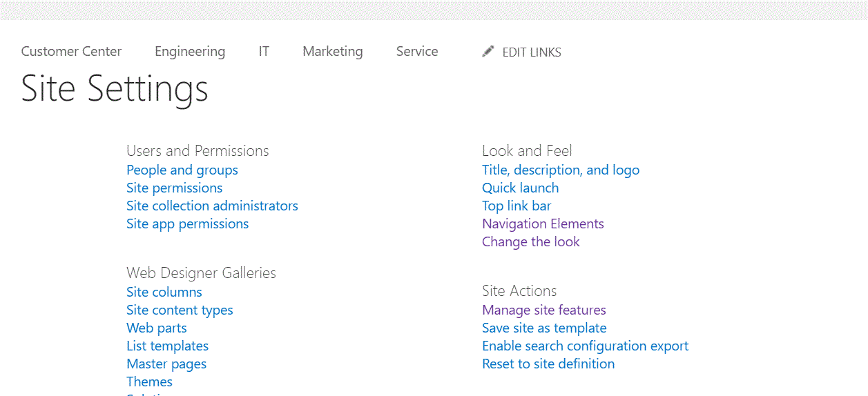Click the pencil icon beside EDIT LINKS

488,51
